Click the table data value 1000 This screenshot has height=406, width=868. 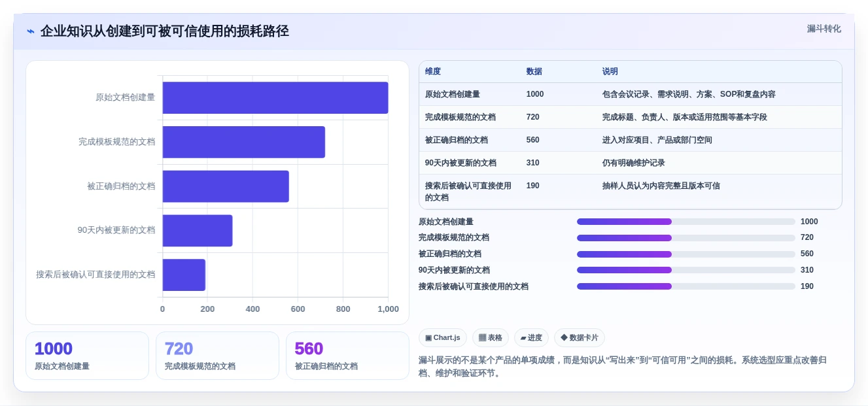coord(535,94)
